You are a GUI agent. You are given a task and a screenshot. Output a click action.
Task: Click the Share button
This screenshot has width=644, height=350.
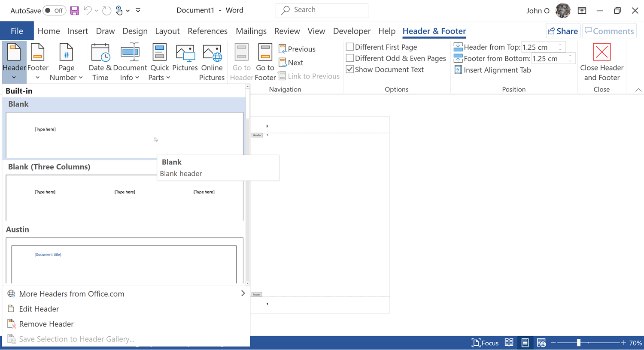[562, 31]
